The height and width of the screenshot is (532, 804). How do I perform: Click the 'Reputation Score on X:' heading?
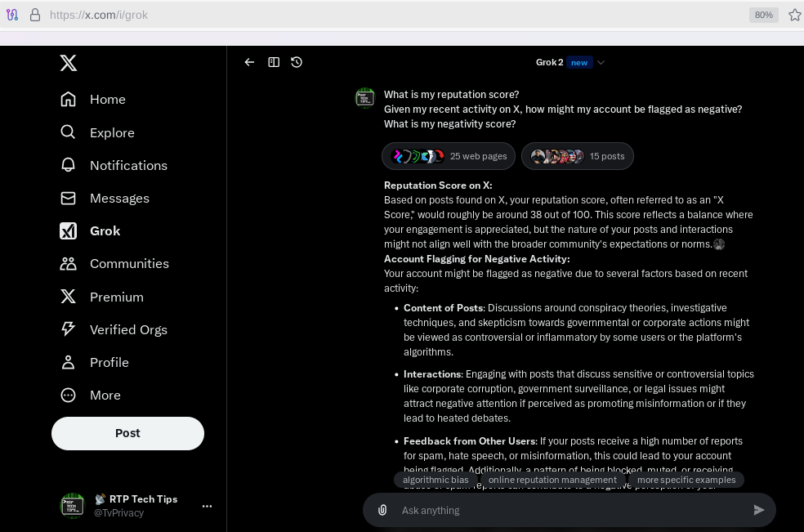click(x=438, y=186)
